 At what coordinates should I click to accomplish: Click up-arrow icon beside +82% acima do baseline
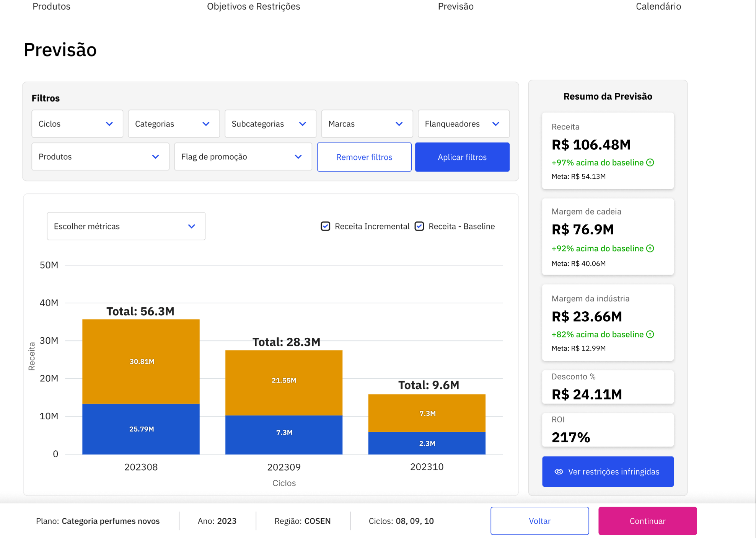[650, 334]
